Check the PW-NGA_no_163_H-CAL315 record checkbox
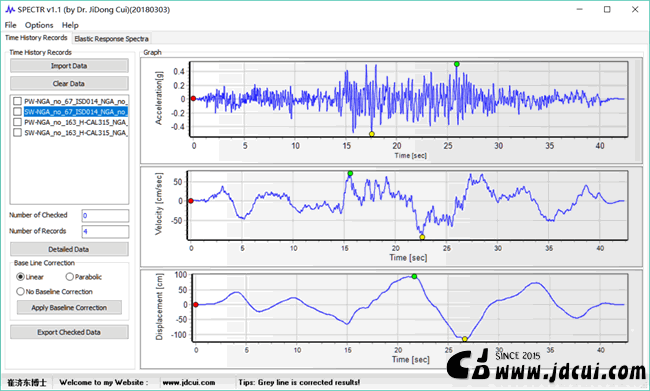 click(x=17, y=122)
